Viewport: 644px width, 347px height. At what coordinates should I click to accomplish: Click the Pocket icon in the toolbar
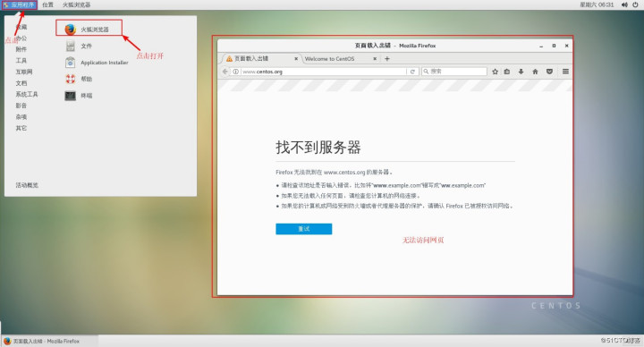pyautogui.click(x=549, y=72)
